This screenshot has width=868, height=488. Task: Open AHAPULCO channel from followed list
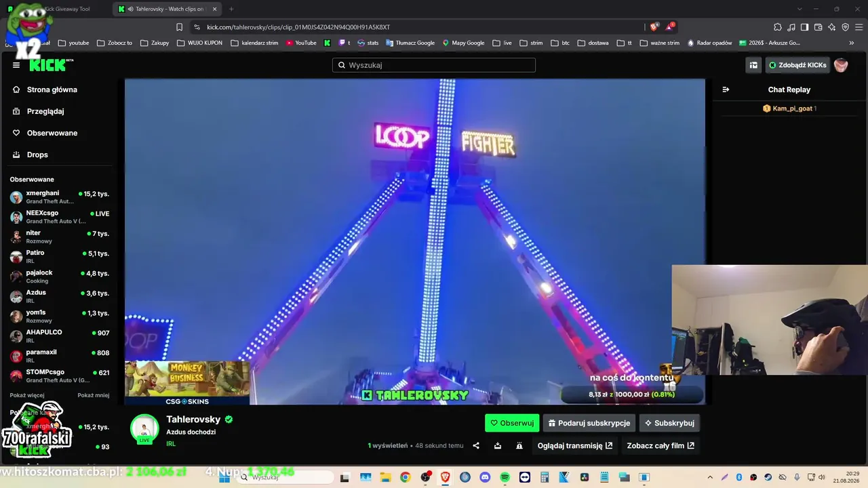60,336
